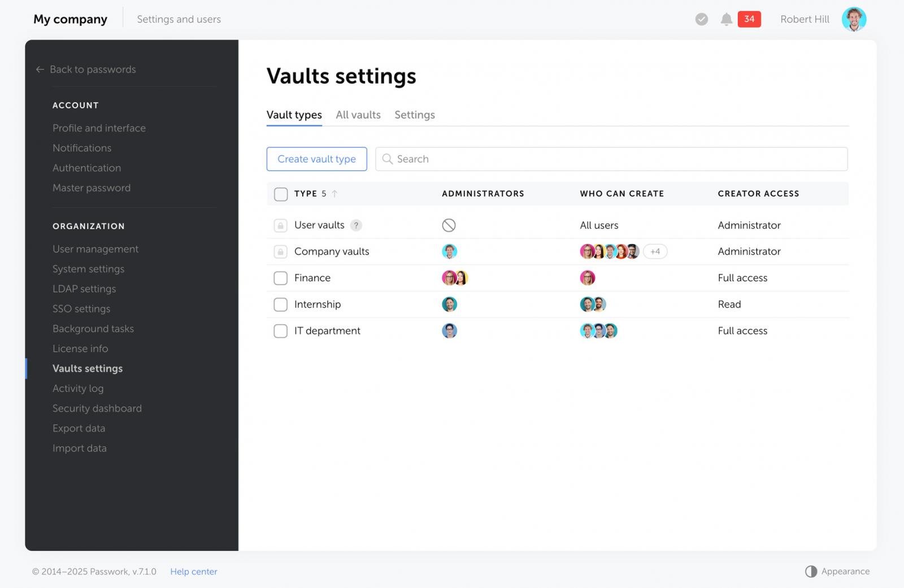This screenshot has height=588, width=904.
Task: Open notifications via the bell icon
Action: click(x=726, y=19)
